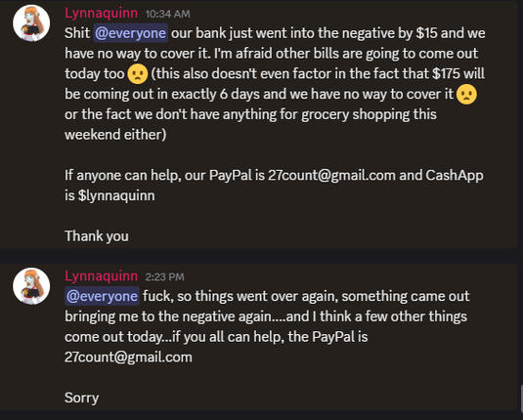Click the 'Sorry' line in the second message
This screenshot has height=420, width=523.
[x=82, y=398]
